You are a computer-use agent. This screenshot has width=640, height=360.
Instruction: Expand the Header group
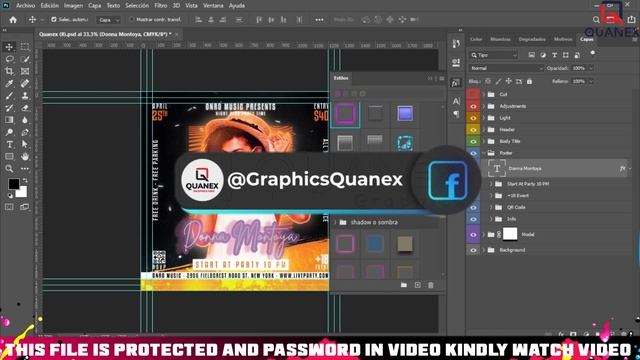(x=484, y=130)
